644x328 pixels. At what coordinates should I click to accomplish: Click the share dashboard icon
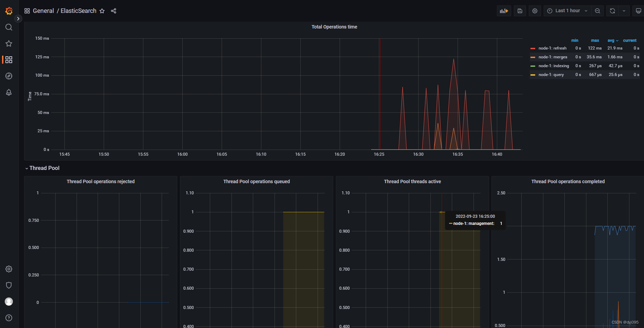point(114,11)
